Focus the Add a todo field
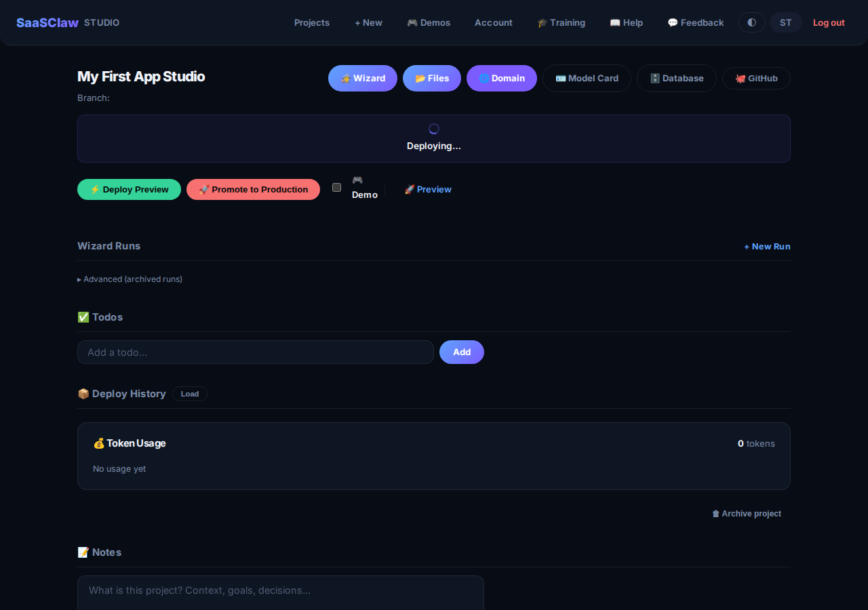This screenshot has height=610, width=868. (x=256, y=352)
